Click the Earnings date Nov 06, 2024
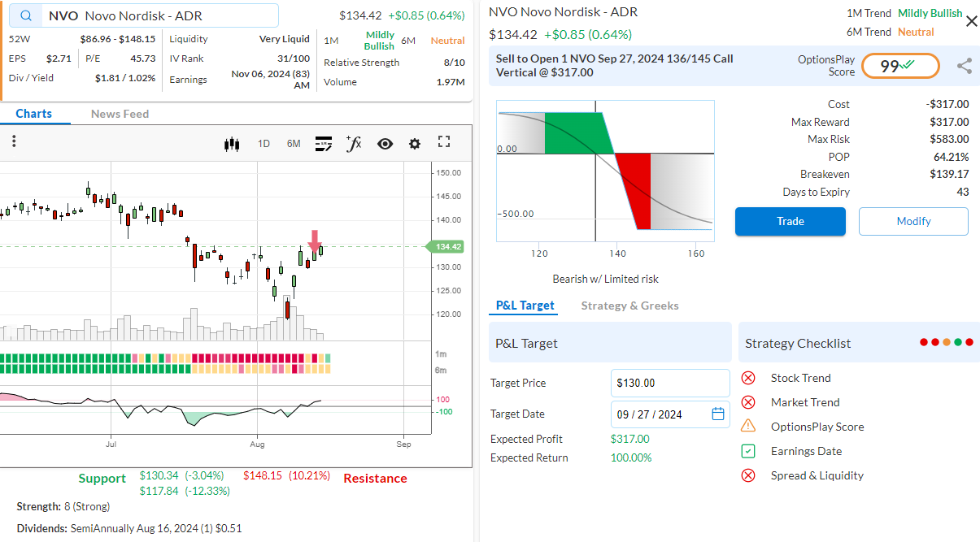The image size is (980, 542). 270,80
